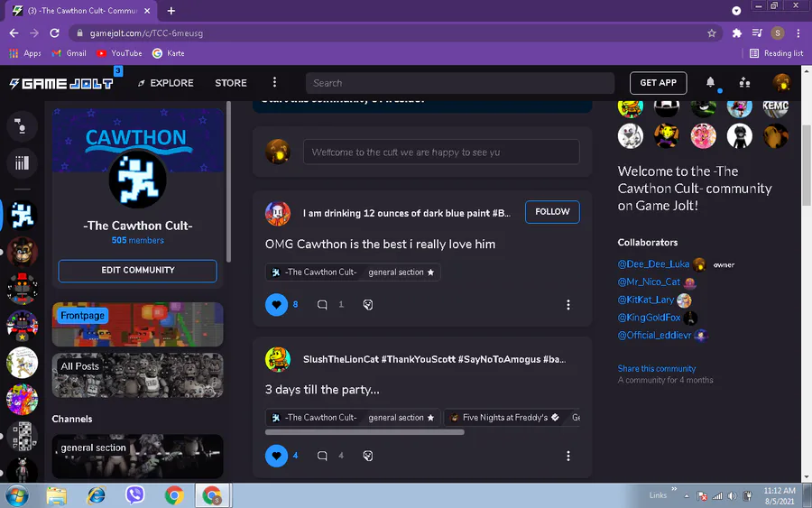Open the pink member avatar in the members grid

[x=703, y=136]
